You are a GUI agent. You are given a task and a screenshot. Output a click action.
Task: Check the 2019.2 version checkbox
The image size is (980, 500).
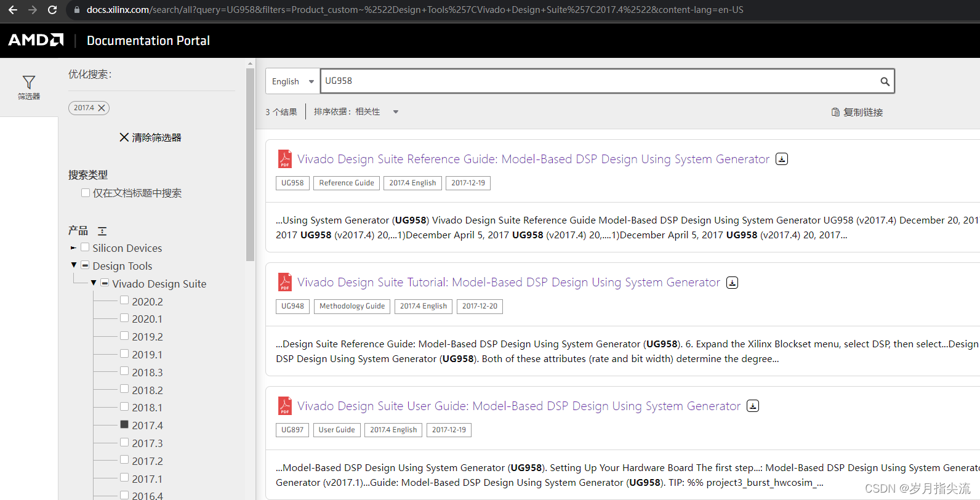(x=124, y=336)
